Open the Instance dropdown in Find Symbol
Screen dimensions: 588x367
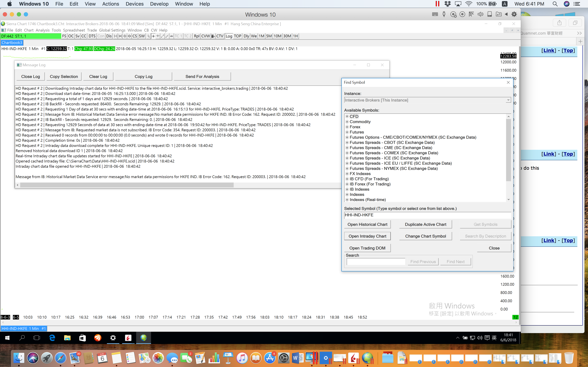pos(508,100)
